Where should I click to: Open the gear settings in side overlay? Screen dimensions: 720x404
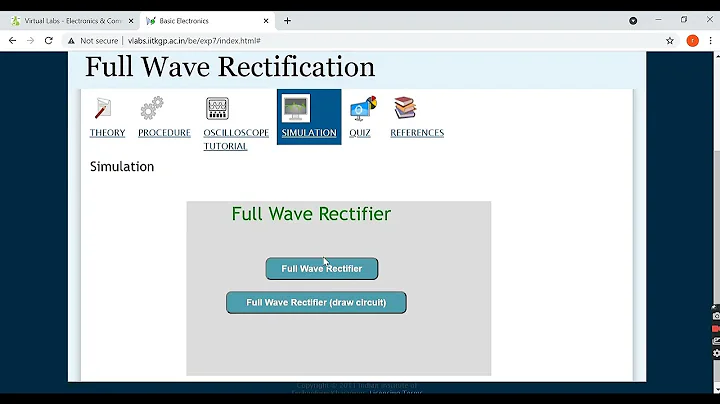pyautogui.click(x=716, y=353)
